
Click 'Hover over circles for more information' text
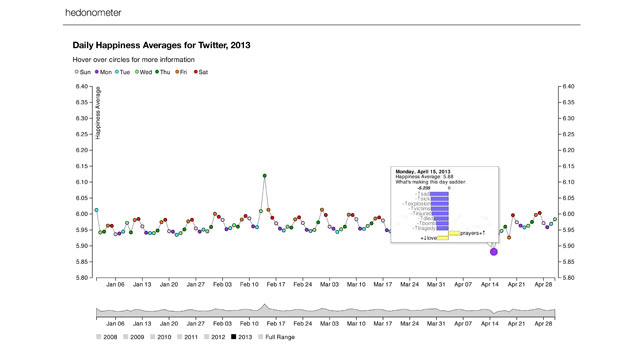pyautogui.click(x=133, y=60)
